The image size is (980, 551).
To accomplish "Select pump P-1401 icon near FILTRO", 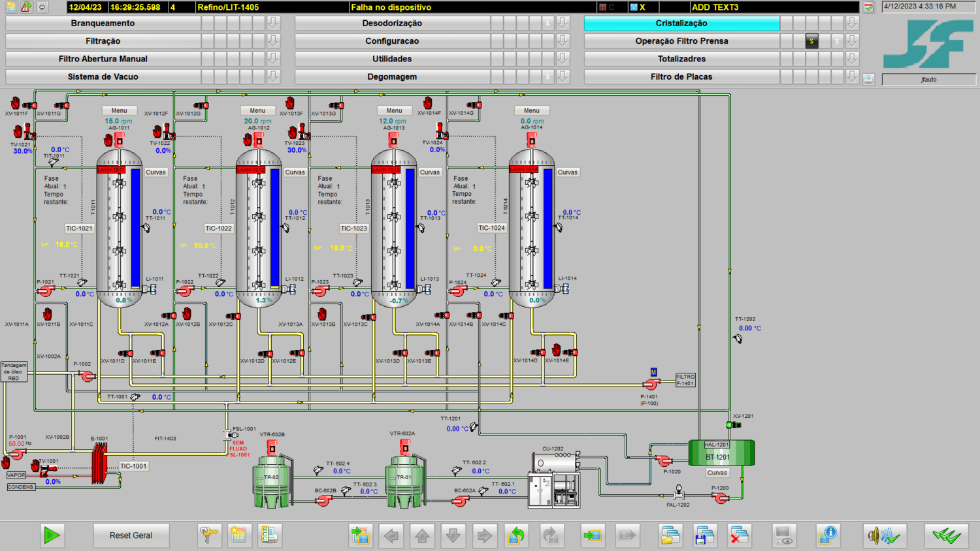I will coord(651,384).
